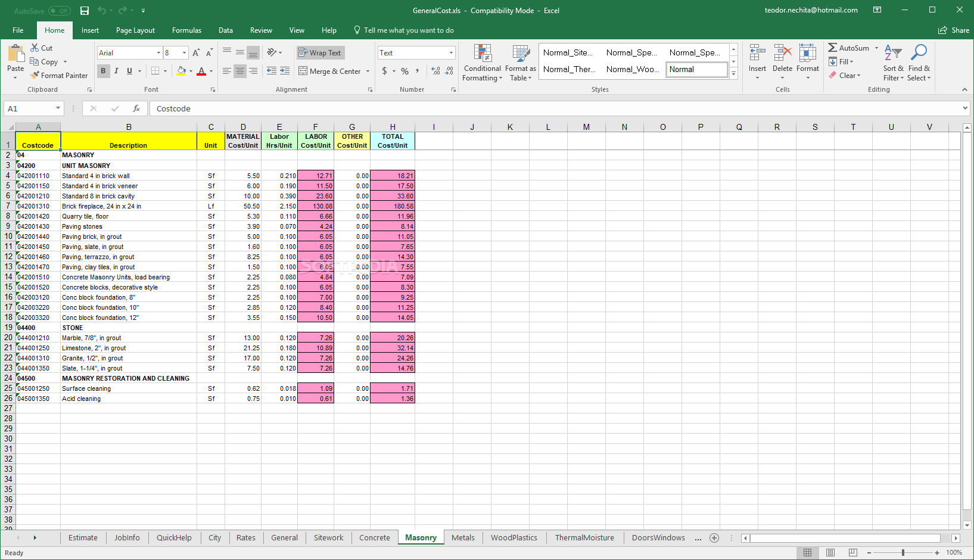Toggle Center horizontal alignment

240,71
